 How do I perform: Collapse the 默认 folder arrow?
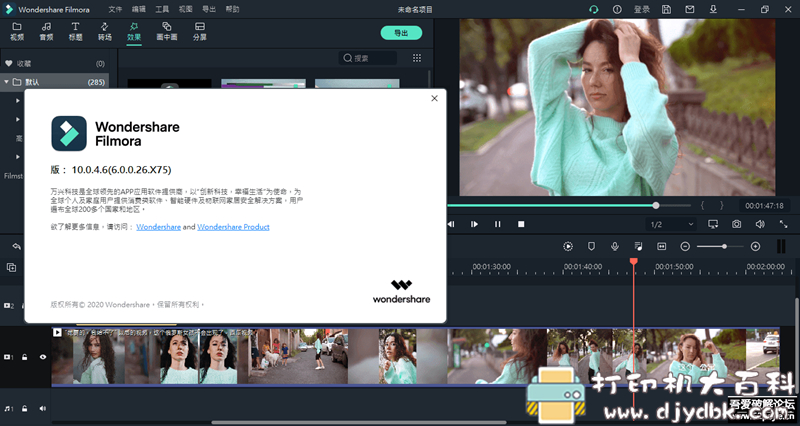pos(7,82)
